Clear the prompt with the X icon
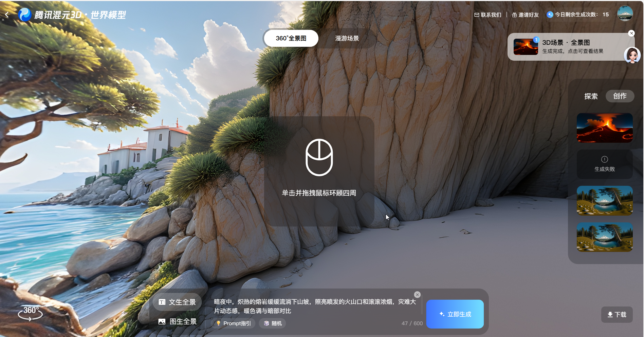Screen dimensions: 644x337 point(418,295)
